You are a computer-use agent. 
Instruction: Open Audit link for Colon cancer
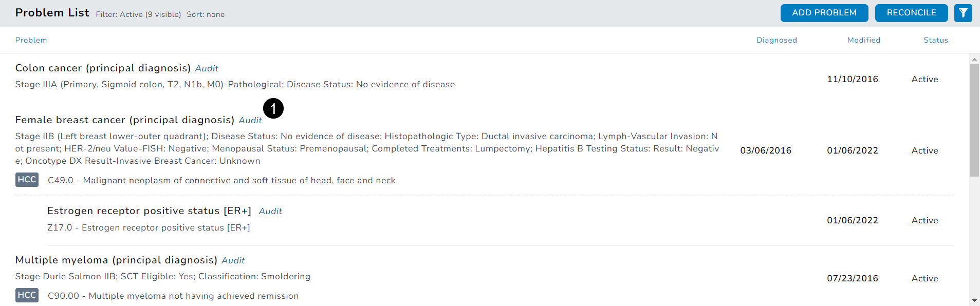point(207,68)
